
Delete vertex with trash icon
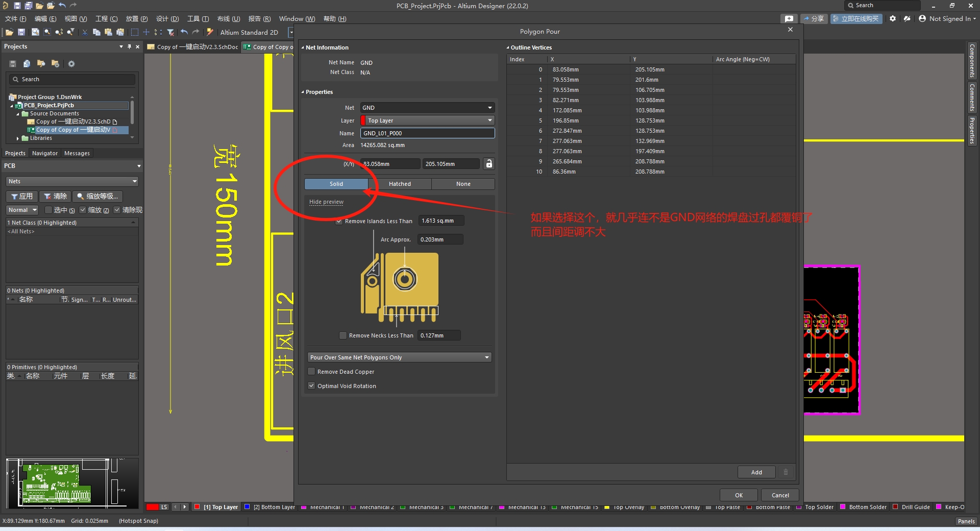tap(786, 472)
